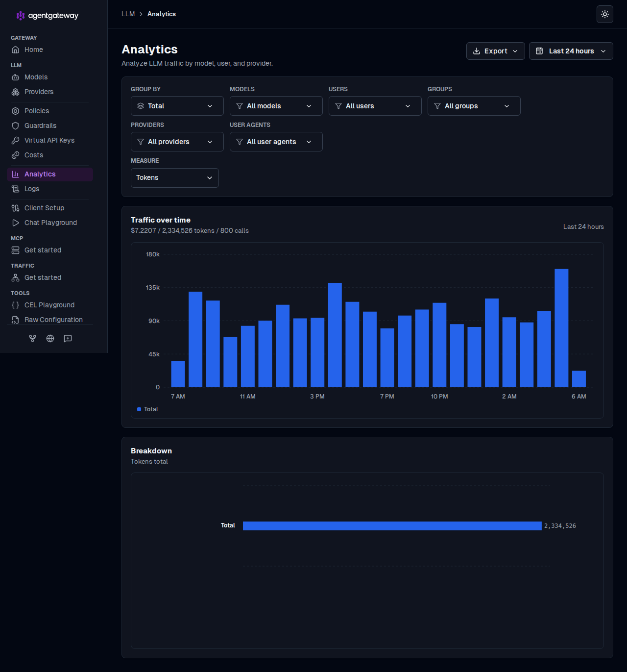Click LLM breadcrumb link
Image resolution: width=627 pixels, height=672 pixels.
click(x=128, y=14)
